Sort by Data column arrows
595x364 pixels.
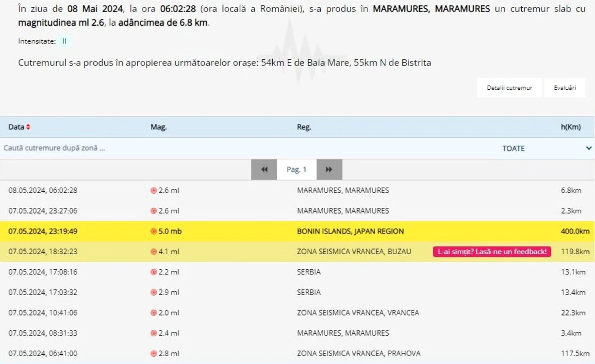click(x=28, y=127)
